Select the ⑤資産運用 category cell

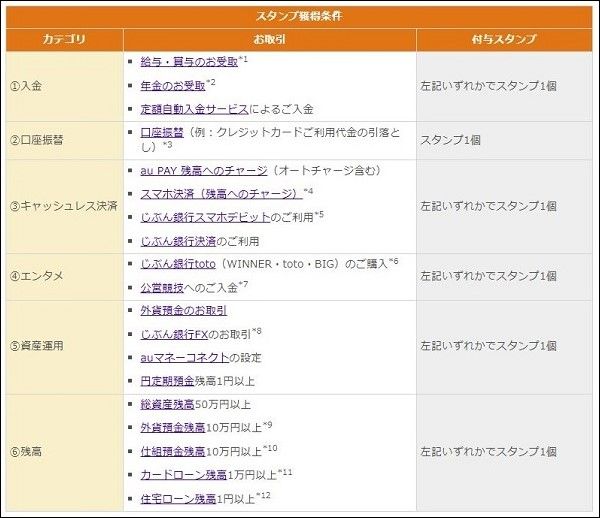click(x=65, y=346)
